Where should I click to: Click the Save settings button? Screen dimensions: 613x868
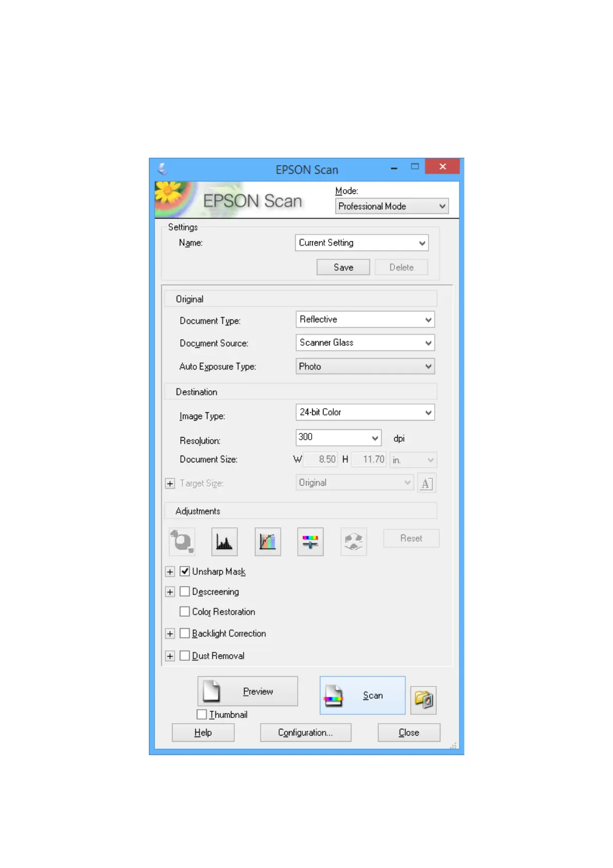tap(343, 267)
